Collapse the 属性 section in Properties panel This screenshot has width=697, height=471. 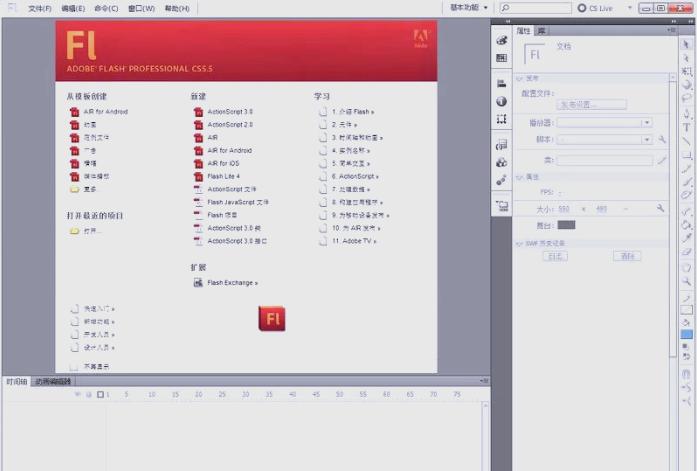519,177
